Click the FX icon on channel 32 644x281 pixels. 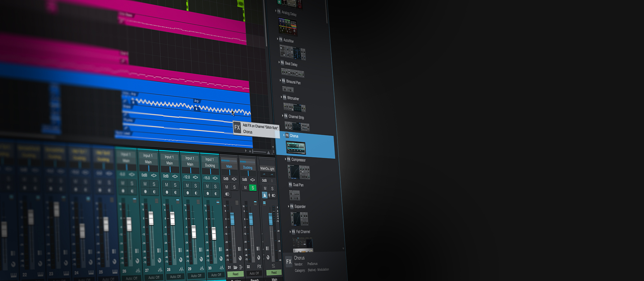(x=259, y=266)
